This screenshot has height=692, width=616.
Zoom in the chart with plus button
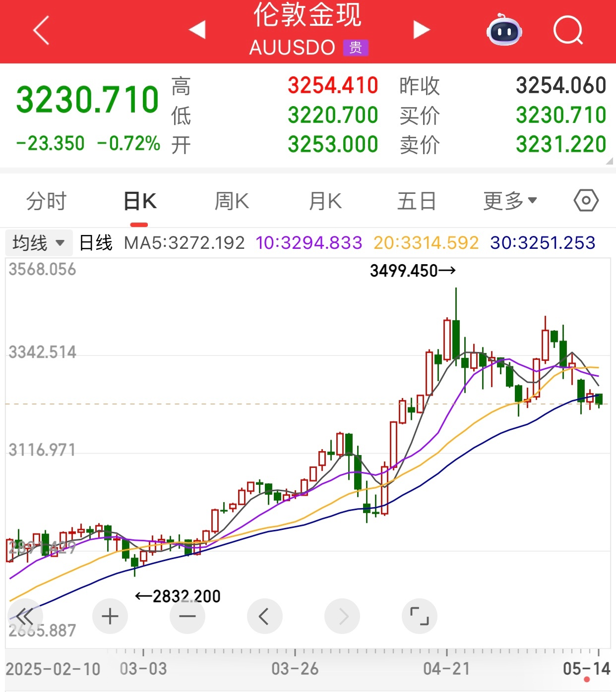pyautogui.click(x=110, y=617)
